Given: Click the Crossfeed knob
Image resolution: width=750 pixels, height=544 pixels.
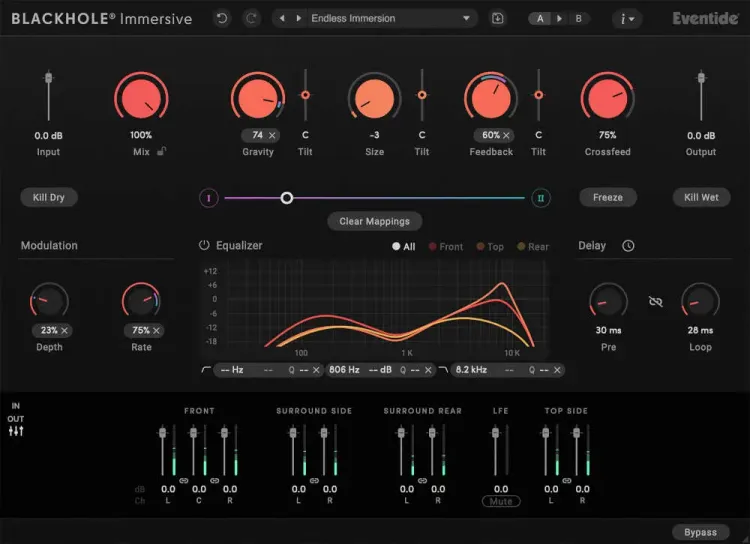Looking at the screenshot, I should (607, 98).
